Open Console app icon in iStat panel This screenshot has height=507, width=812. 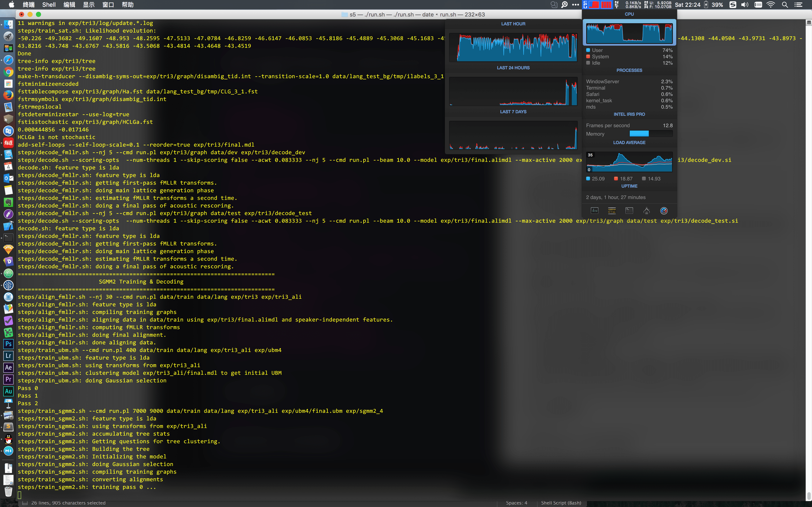coord(612,211)
